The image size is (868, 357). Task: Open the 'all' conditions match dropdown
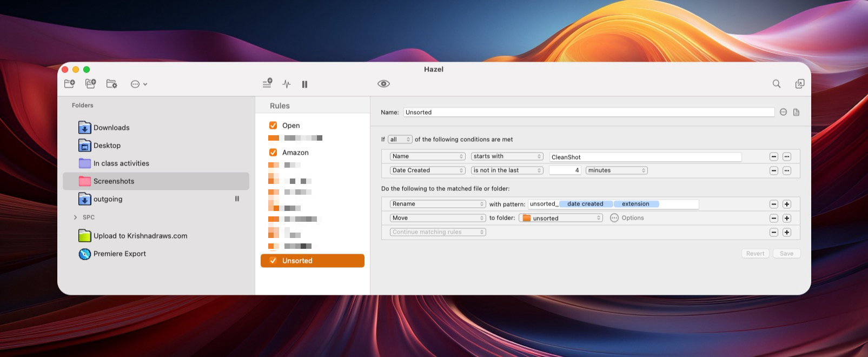(400, 140)
